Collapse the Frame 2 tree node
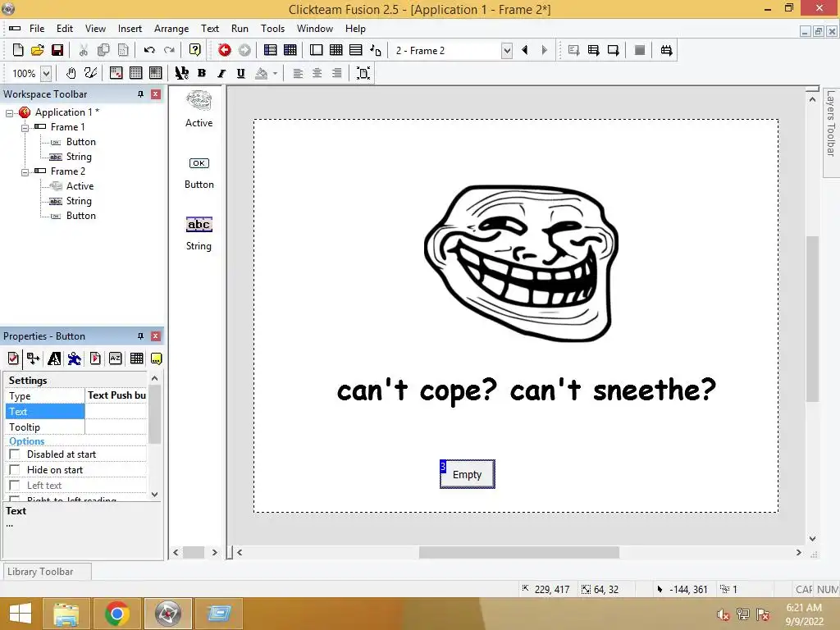The width and height of the screenshot is (840, 630). tap(25, 172)
